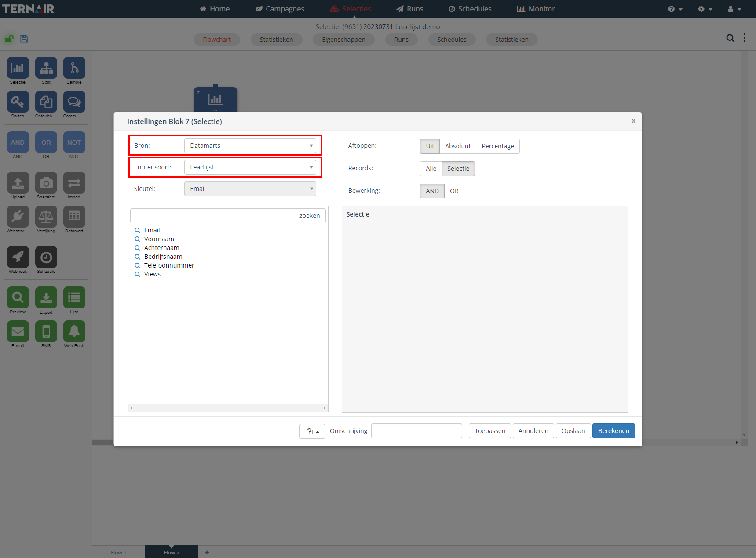Select the NOT operator block
Image resolution: width=756 pixels, height=558 pixels.
[74, 142]
